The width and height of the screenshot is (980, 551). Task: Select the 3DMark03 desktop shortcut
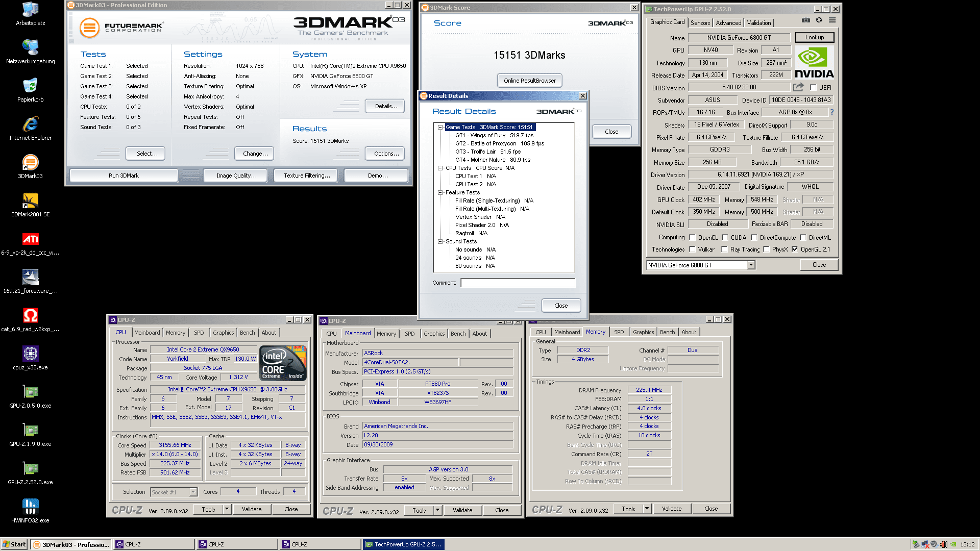coord(31,167)
